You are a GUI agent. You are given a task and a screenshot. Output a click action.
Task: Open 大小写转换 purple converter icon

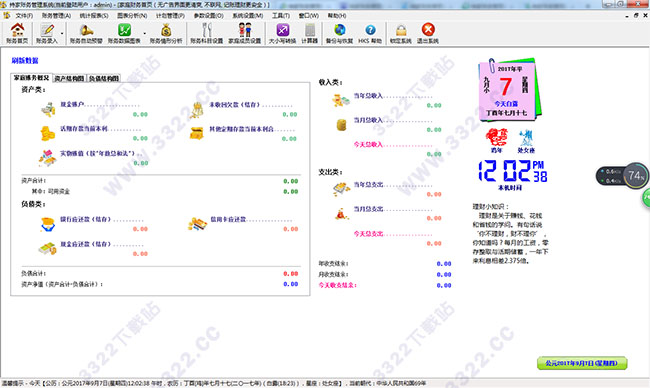click(x=282, y=33)
